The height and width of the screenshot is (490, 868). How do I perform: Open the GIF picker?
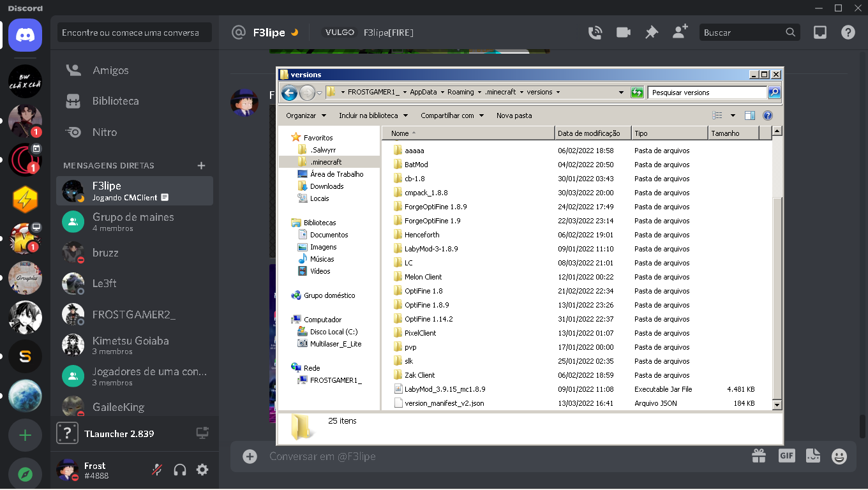pos(786,456)
